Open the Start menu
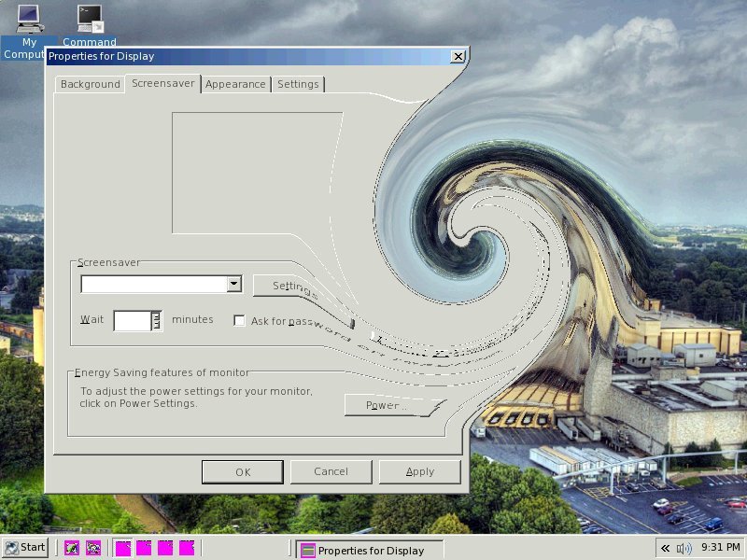 [25, 548]
